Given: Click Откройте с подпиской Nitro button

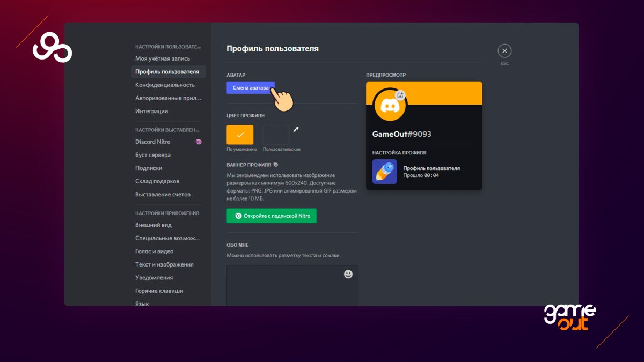Looking at the screenshot, I should coord(272,216).
